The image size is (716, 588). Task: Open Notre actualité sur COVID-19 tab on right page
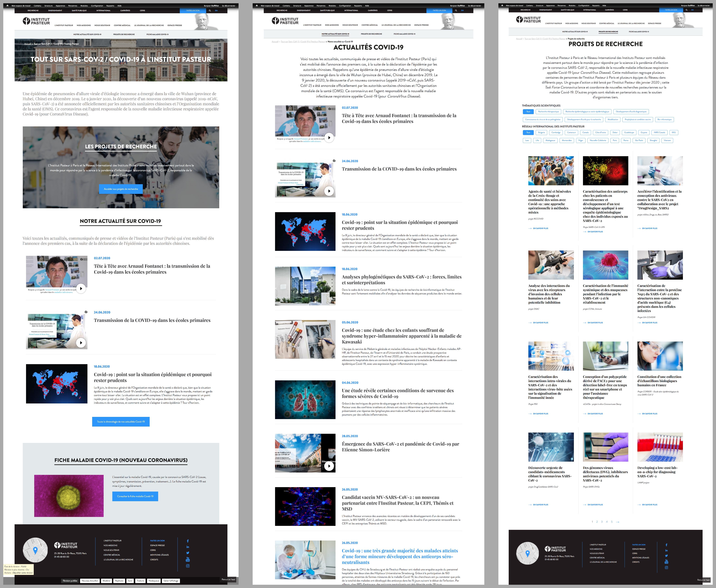click(x=575, y=31)
